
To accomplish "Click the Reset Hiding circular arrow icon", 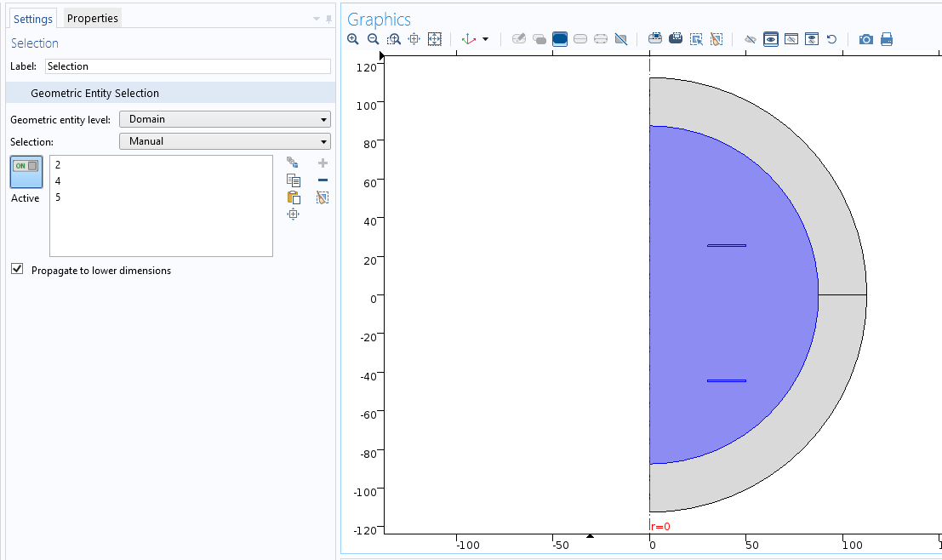I will coord(832,39).
